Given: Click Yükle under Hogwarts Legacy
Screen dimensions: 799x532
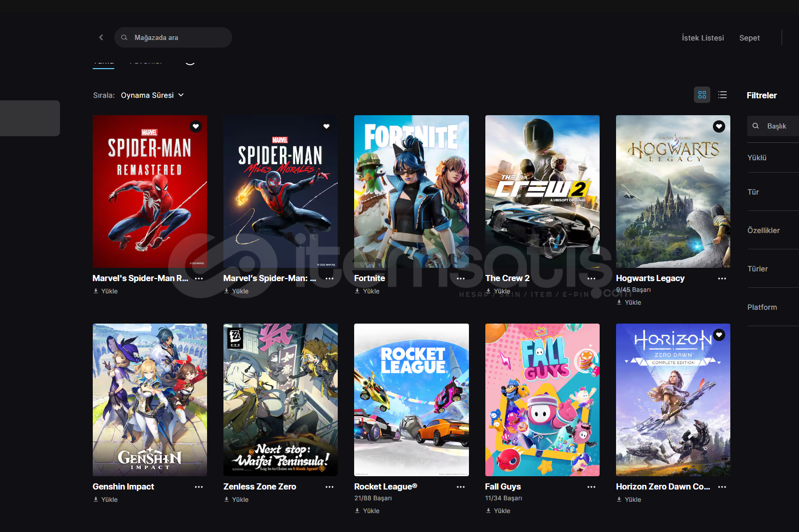Looking at the screenshot, I should pyautogui.click(x=629, y=303).
